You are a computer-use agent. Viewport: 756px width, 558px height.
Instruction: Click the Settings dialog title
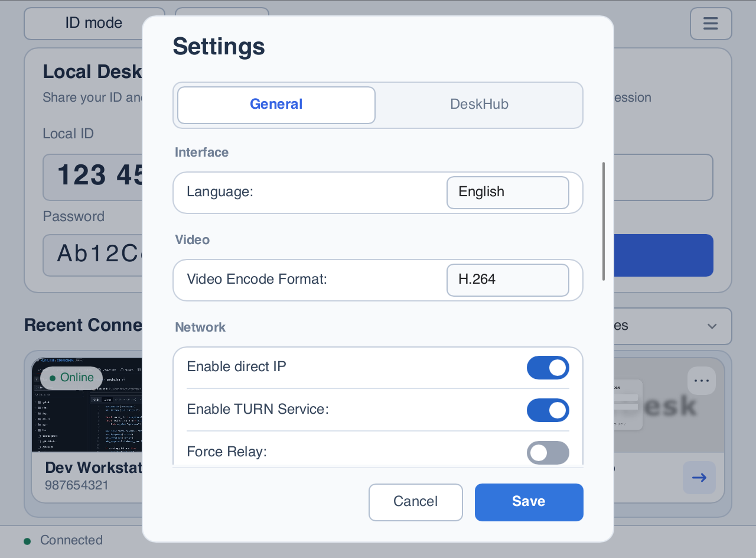[219, 46]
